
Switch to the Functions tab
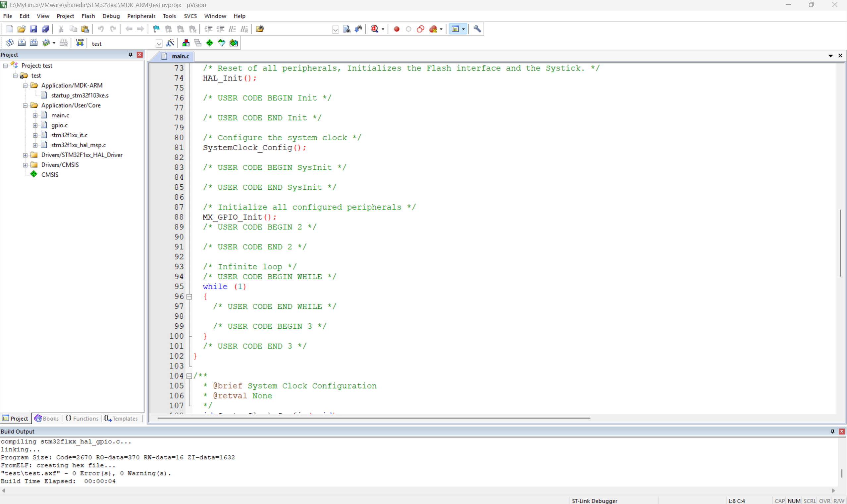pyautogui.click(x=82, y=418)
